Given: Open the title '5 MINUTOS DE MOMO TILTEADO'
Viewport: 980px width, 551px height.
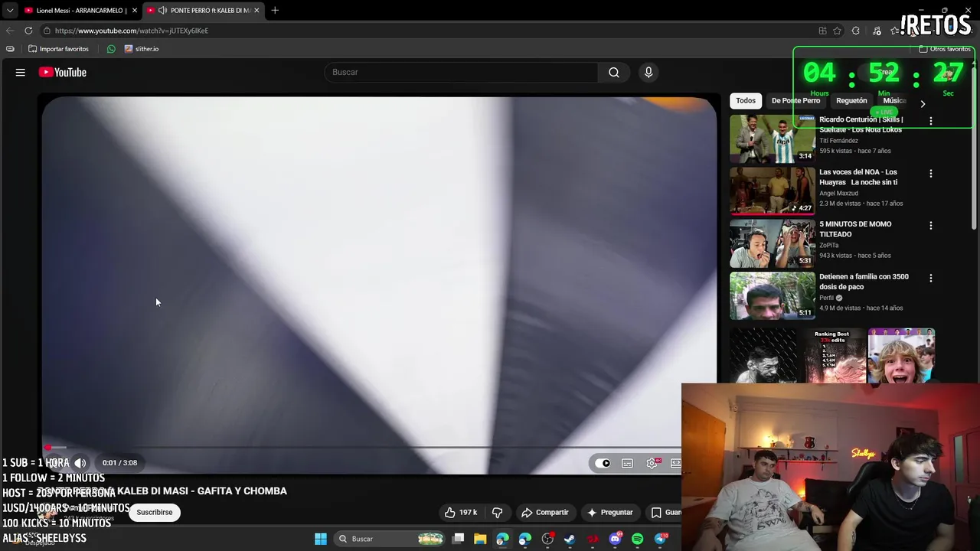Looking at the screenshot, I should tap(855, 229).
